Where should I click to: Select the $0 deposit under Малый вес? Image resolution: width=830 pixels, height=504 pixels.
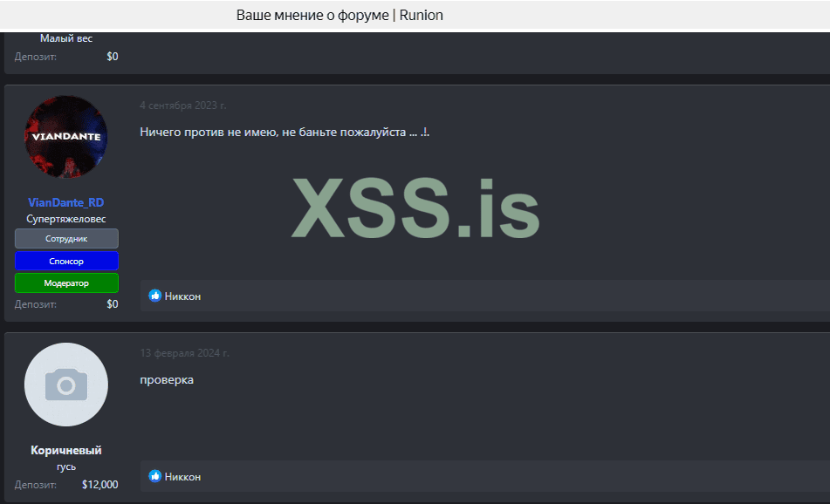[113, 57]
